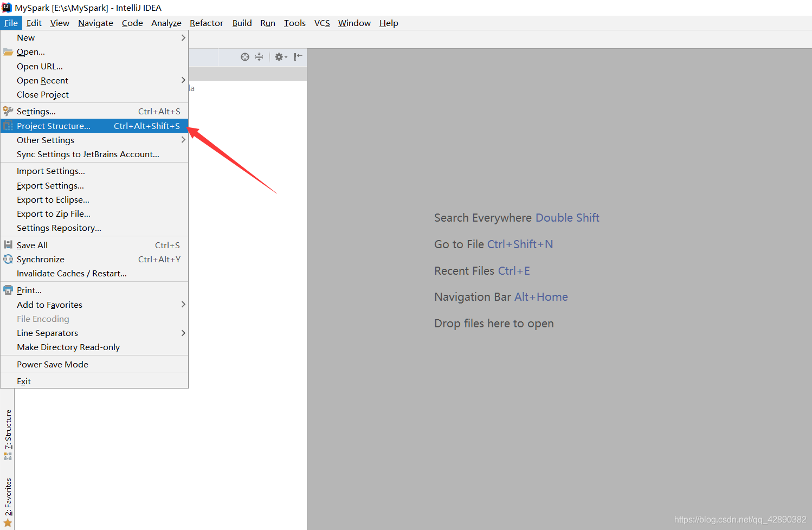Click the Ctrl+Alt+Shift+S shortcut text
The width and height of the screenshot is (812, 530).
click(x=147, y=126)
